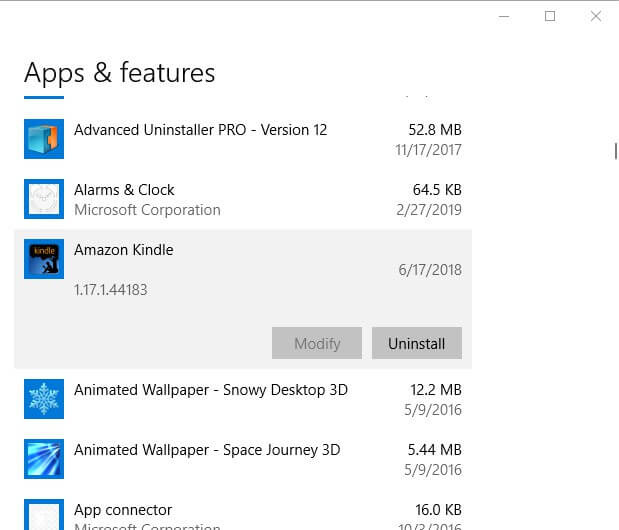Click the 16.0 KB size value
Screen dimensions: 619x530
point(438,510)
